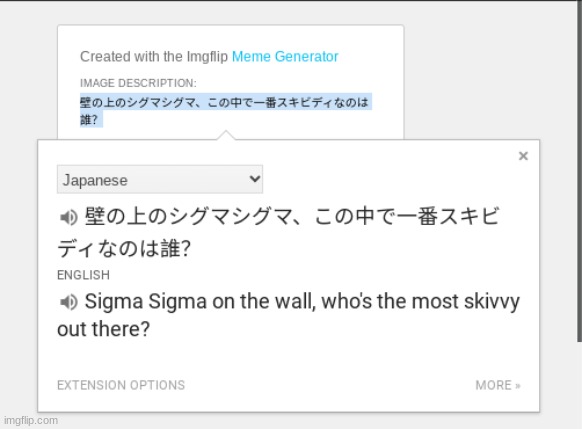
Task: Open the Meme Generator link
Action: click(285, 56)
